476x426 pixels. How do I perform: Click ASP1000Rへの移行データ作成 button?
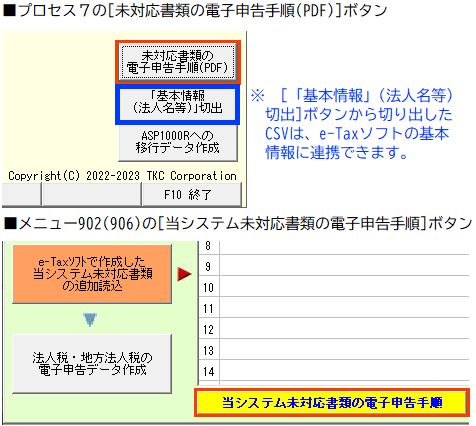tap(178, 142)
